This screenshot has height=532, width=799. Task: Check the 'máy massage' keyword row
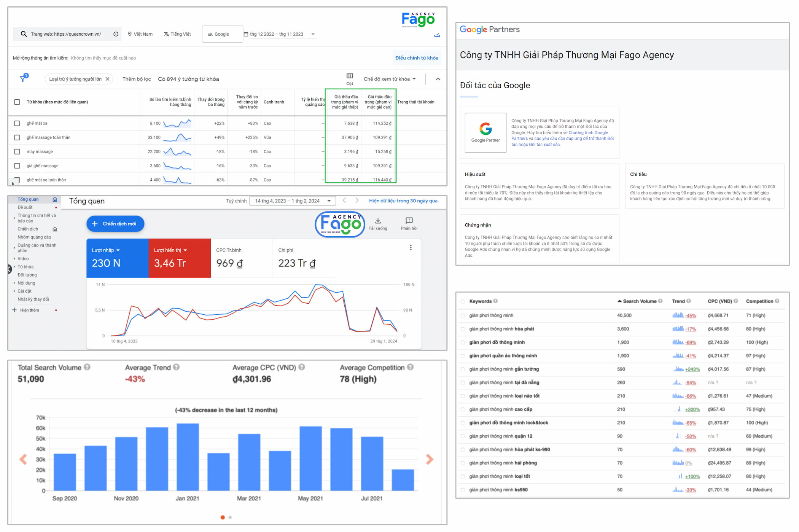tap(17, 151)
